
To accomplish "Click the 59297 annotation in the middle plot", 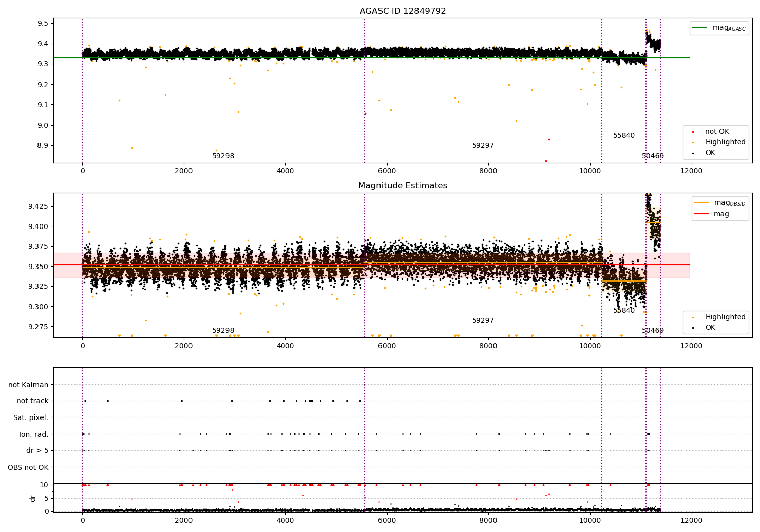I will coord(483,321).
